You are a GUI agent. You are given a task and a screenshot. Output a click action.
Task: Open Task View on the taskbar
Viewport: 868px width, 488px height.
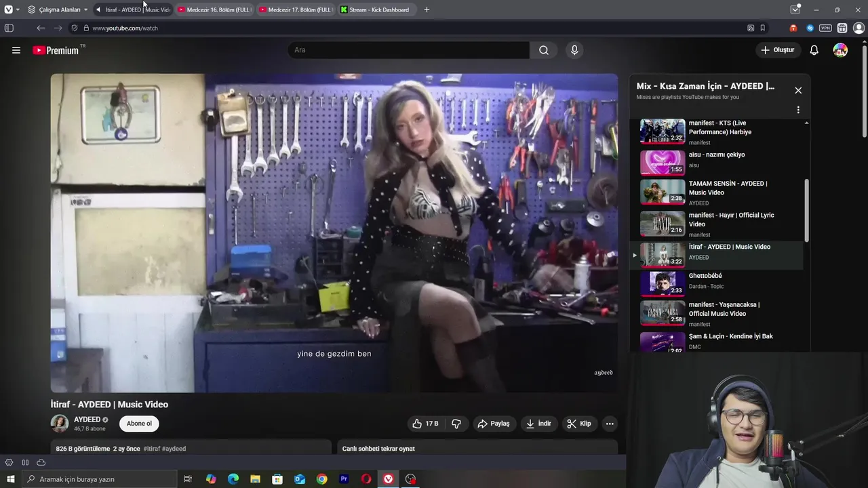click(188, 479)
